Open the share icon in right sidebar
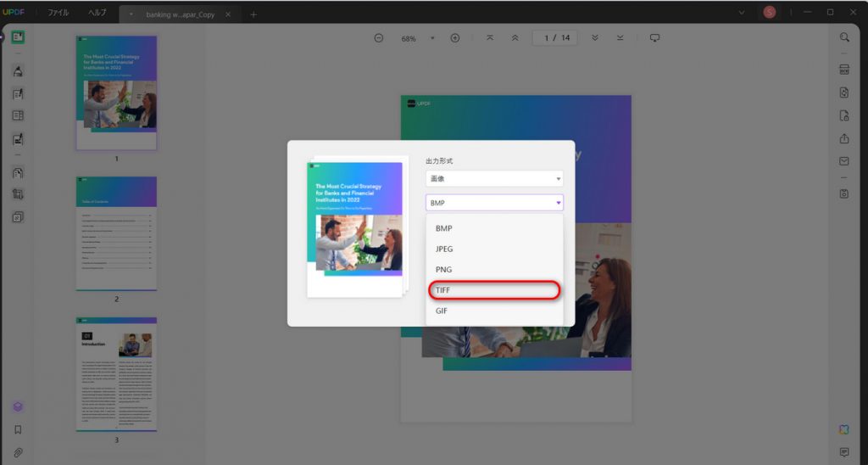The height and width of the screenshot is (465, 868). (x=844, y=138)
